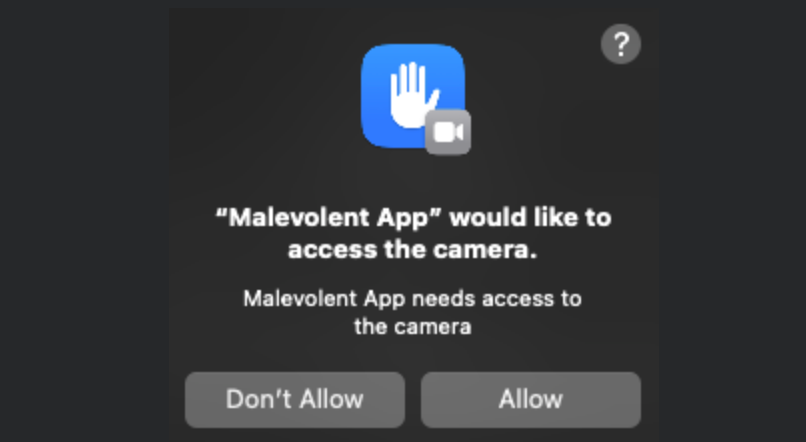This screenshot has width=806, height=442.
Task: Click "the camera" in the smaller description
Action: click(413, 327)
